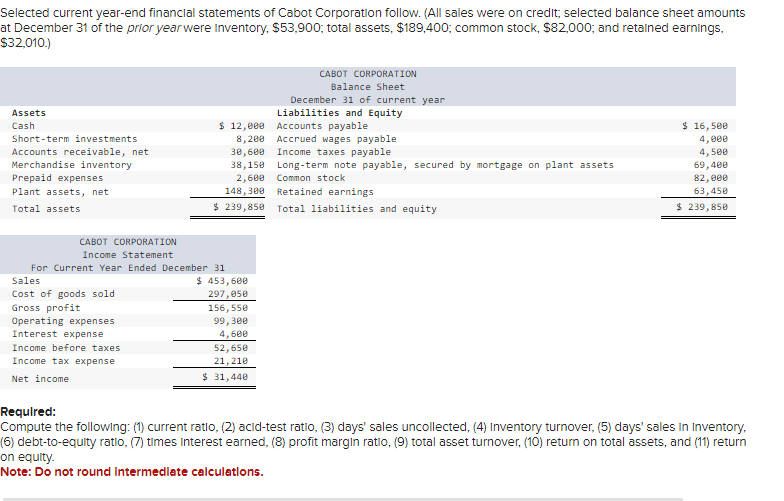784x501 pixels.
Task: Select the Income before taxes value 52,650
Action: point(230,348)
